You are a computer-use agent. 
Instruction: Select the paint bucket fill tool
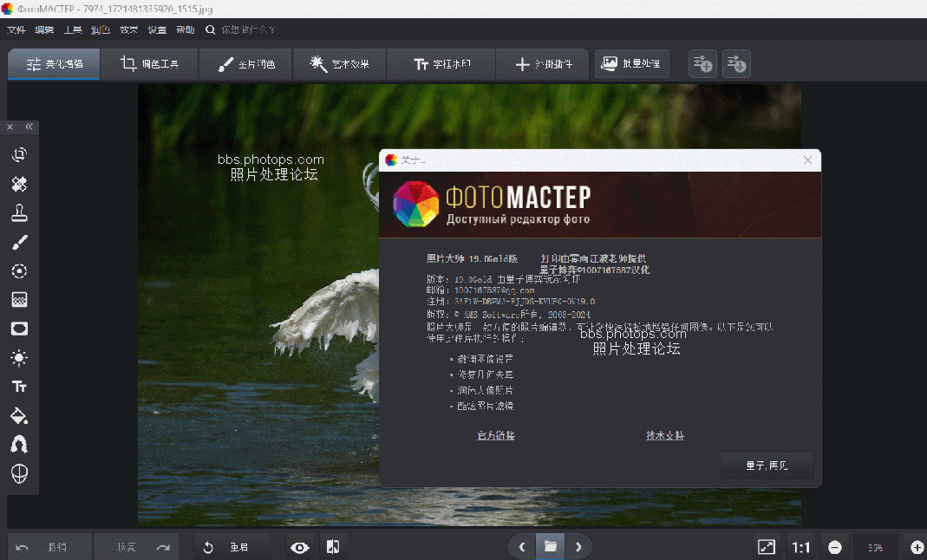19,415
